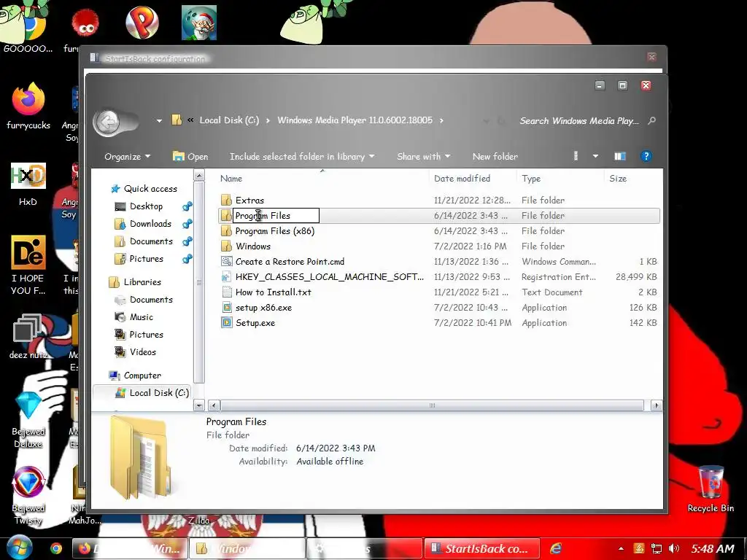Open the Firefox furrycucks desktop shortcut
Viewport: 747px width, 560px height.
[x=28, y=106]
